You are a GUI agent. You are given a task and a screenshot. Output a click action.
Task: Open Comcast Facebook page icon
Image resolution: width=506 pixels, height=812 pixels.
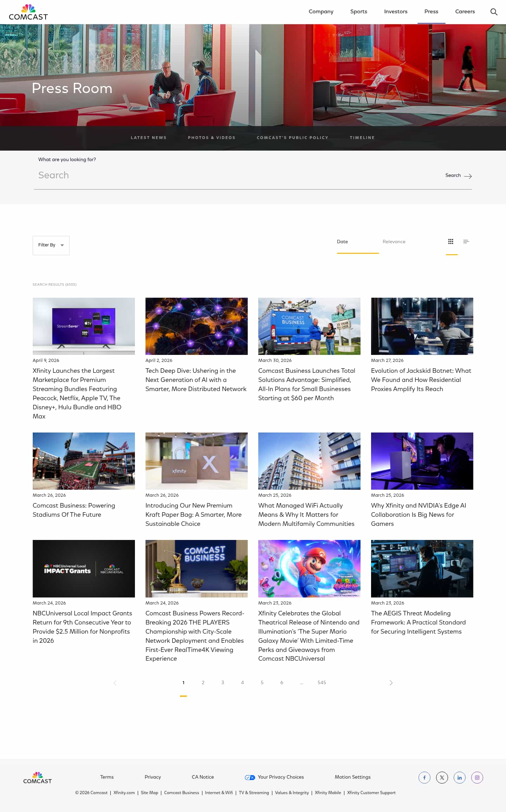click(424, 778)
